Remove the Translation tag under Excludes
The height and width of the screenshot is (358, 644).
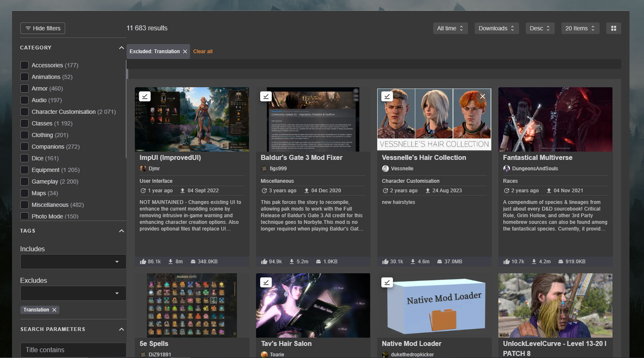tap(54, 310)
